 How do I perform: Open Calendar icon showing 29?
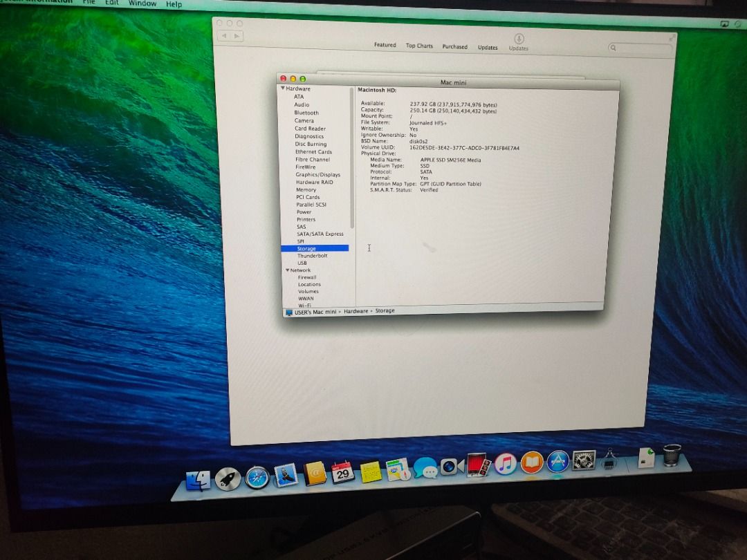point(342,473)
